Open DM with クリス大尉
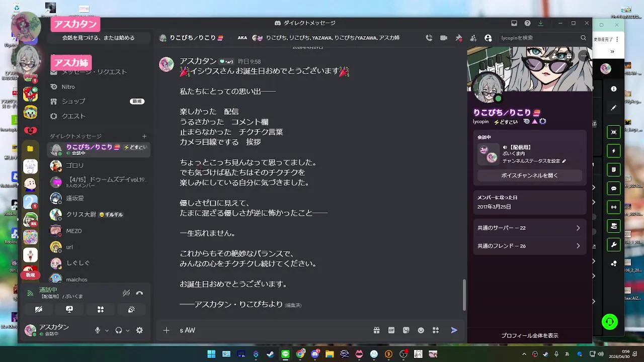This screenshot has height=362, width=644. pos(99,215)
